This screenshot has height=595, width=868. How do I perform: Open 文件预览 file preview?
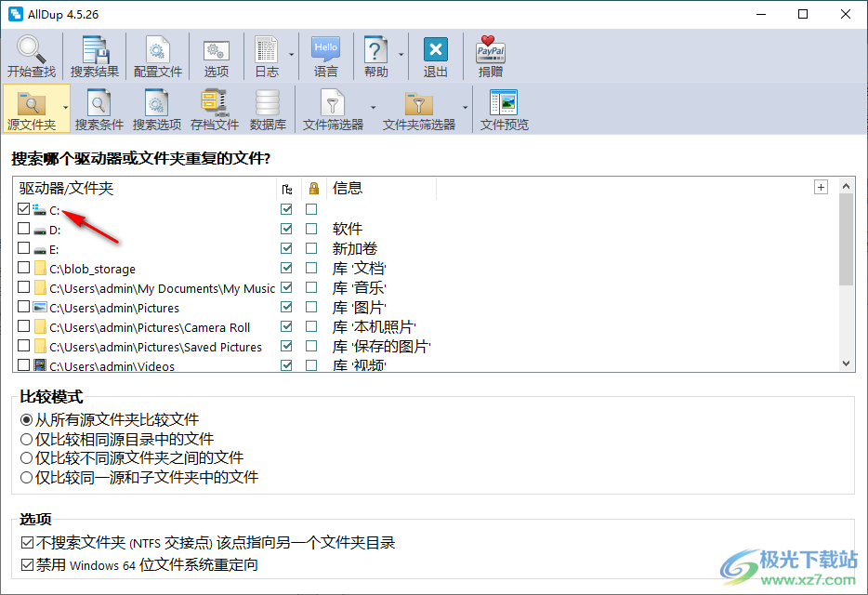pos(504,109)
